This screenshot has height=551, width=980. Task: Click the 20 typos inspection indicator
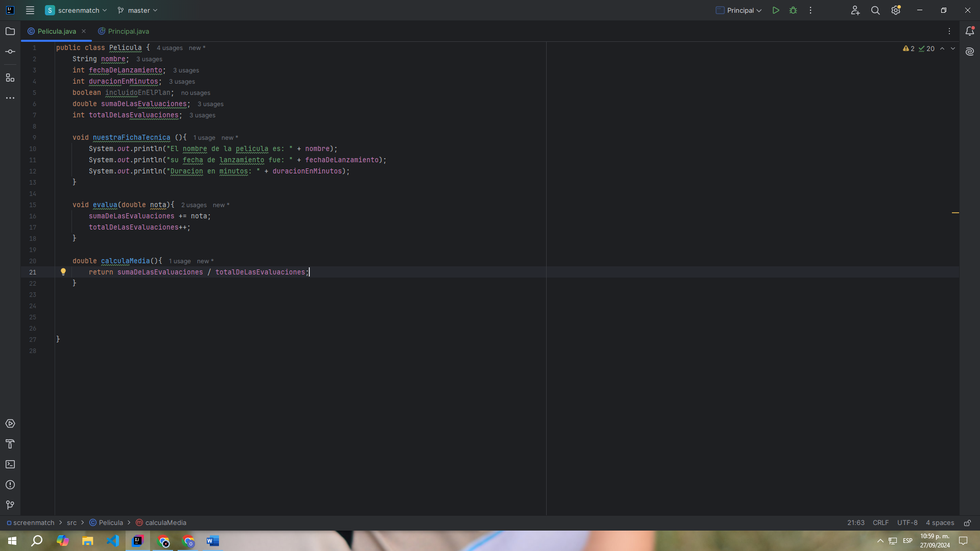pyautogui.click(x=926, y=48)
